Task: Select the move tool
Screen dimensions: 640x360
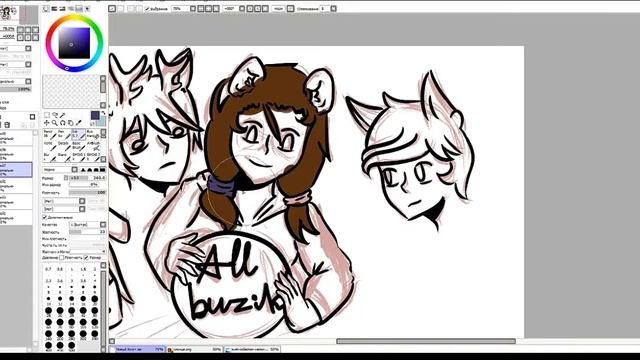Action: [x=47, y=123]
